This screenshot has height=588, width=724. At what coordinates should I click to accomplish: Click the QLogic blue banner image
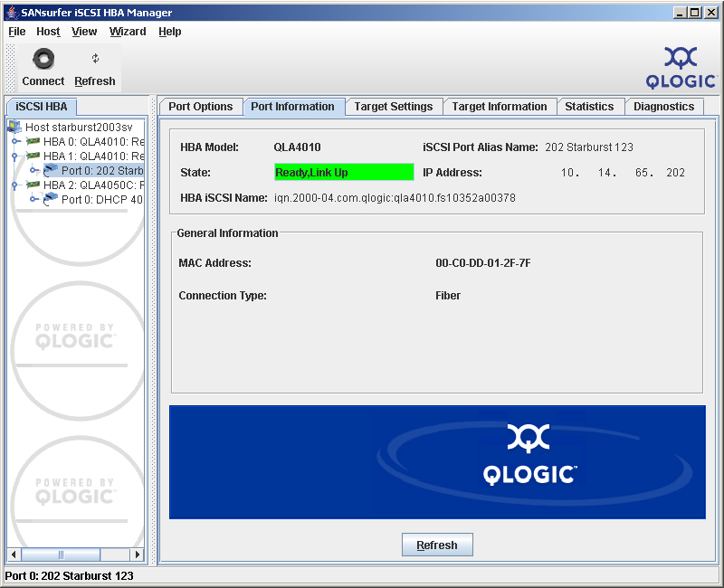[x=437, y=462]
